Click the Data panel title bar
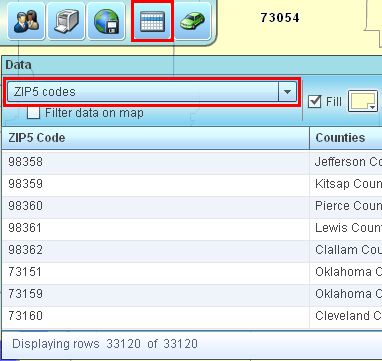Screen dimensions: 382x361 pyautogui.click(x=192, y=65)
